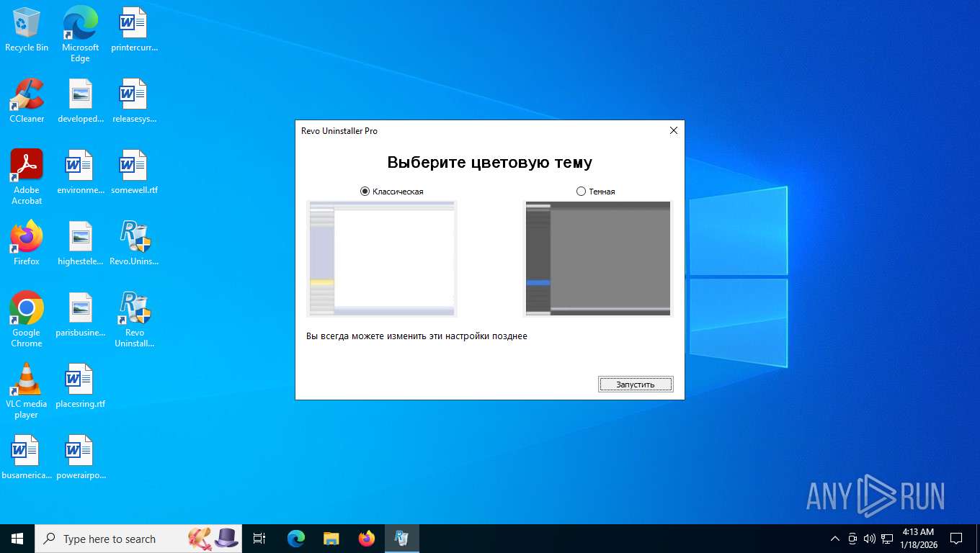Image resolution: width=980 pixels, height=553 pixels.
Task: Select the highestele image file icon
Action: (x=81, y=243)
